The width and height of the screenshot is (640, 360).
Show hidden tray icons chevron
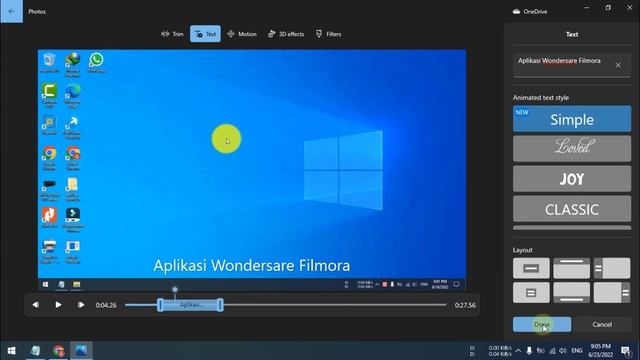[x=518, y=351]
